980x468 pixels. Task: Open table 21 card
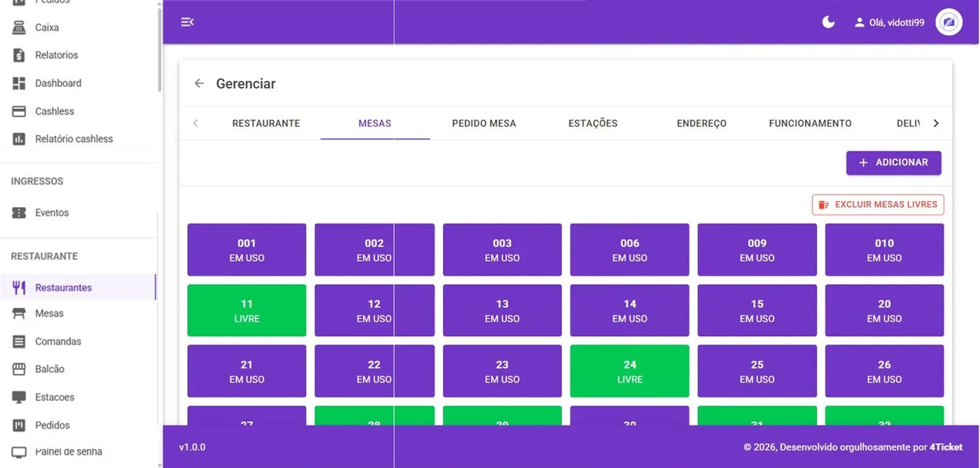point(246,371)
